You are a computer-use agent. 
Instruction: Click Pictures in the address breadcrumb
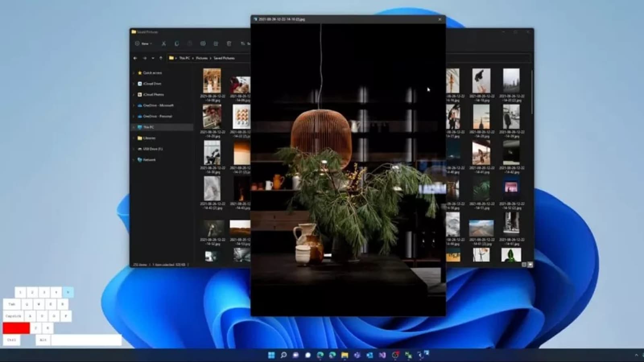[202, 58]
